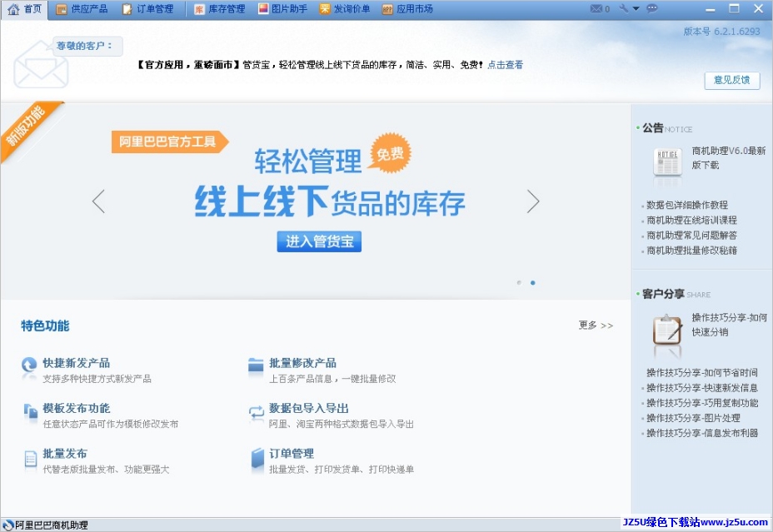Screen dimensions: 773x532
Task: Expand the settings dropdown arrow
Action: pos(636,9)
